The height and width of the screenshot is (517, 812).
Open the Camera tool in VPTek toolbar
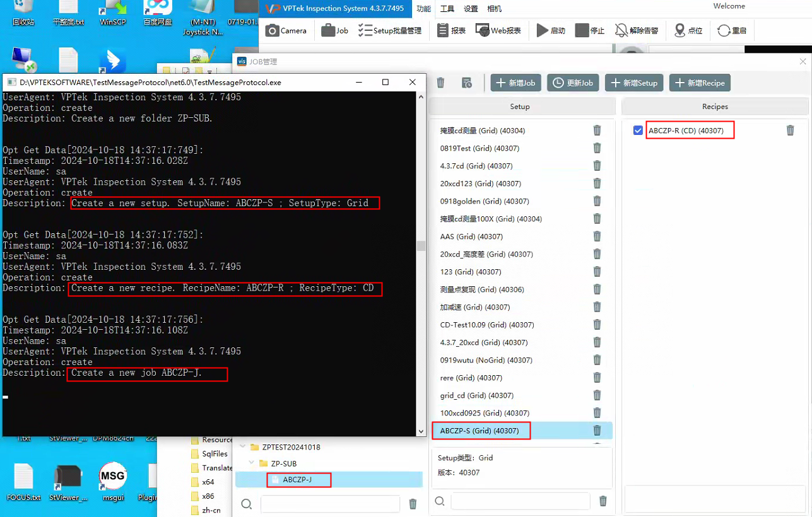click(x=286, y=30)
